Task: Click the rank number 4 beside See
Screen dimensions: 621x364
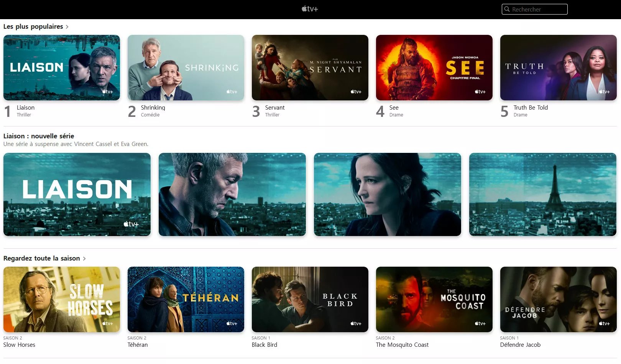Action: click(380, 111)
